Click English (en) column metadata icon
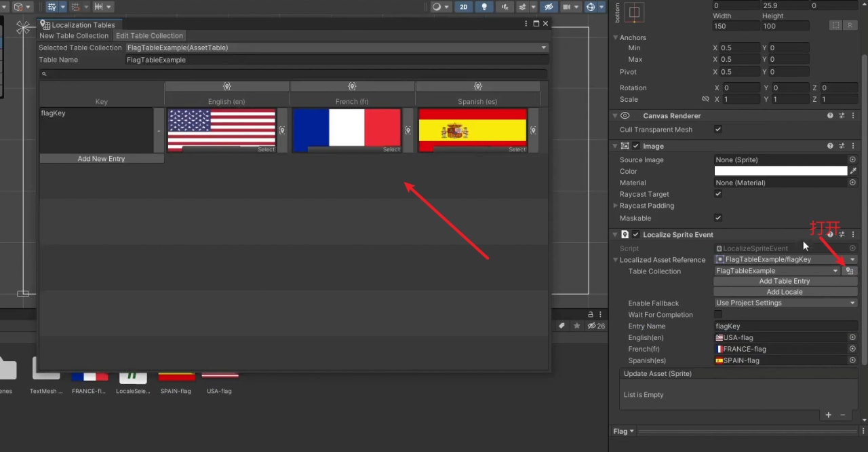This screenshot has width=868, height=452. click(x=226, y=86)
